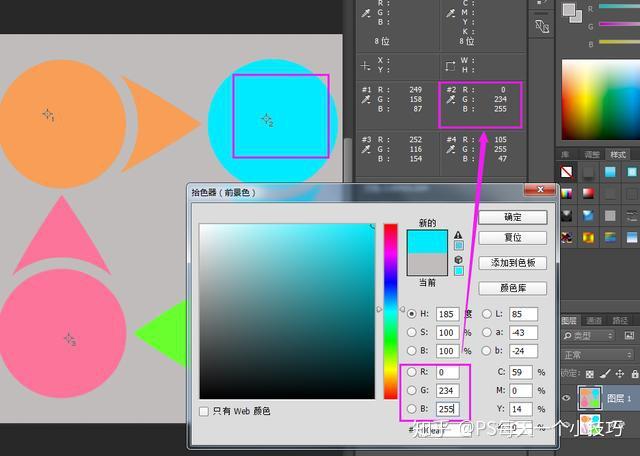Screen dimensions: 640x456
Task: Switch to the 样式 tab
Action: click(x=618, y=154)
